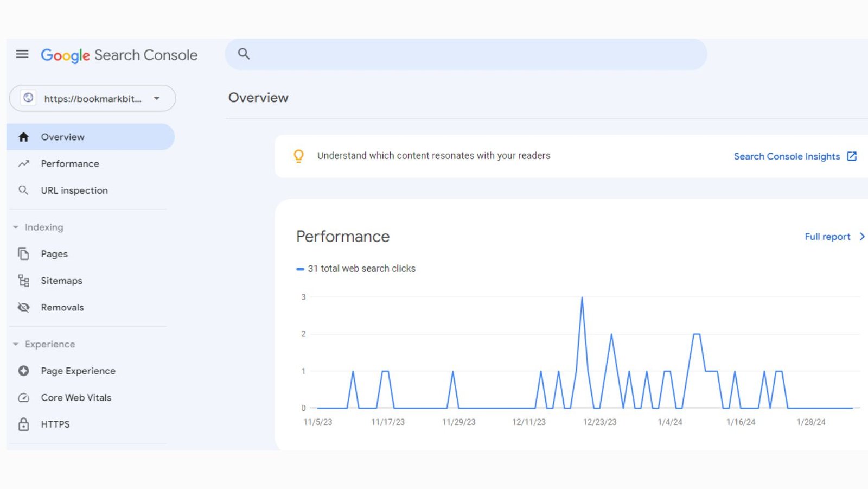Click the lightbulb insights icon

click(x=298, y=156)
